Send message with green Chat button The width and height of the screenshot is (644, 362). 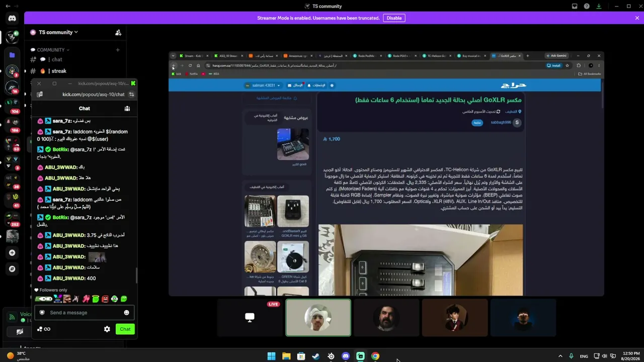tap(125, 329)
